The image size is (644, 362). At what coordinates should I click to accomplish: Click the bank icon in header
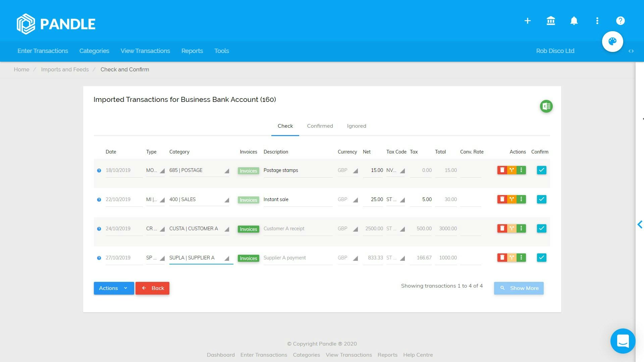(551, 21)
